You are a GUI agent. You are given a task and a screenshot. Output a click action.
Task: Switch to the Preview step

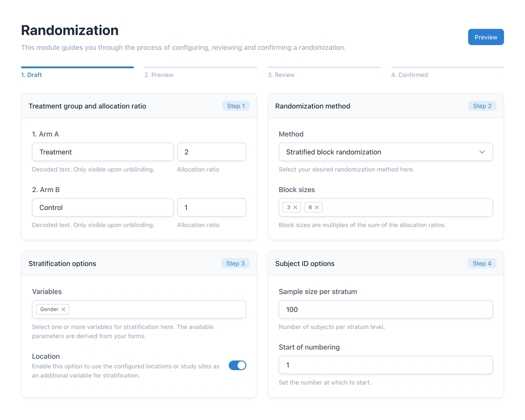159,74
